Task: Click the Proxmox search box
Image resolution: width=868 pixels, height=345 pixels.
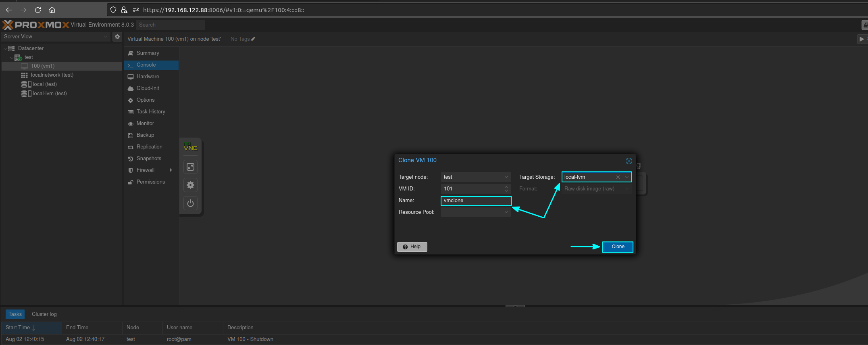Action: 171,25
